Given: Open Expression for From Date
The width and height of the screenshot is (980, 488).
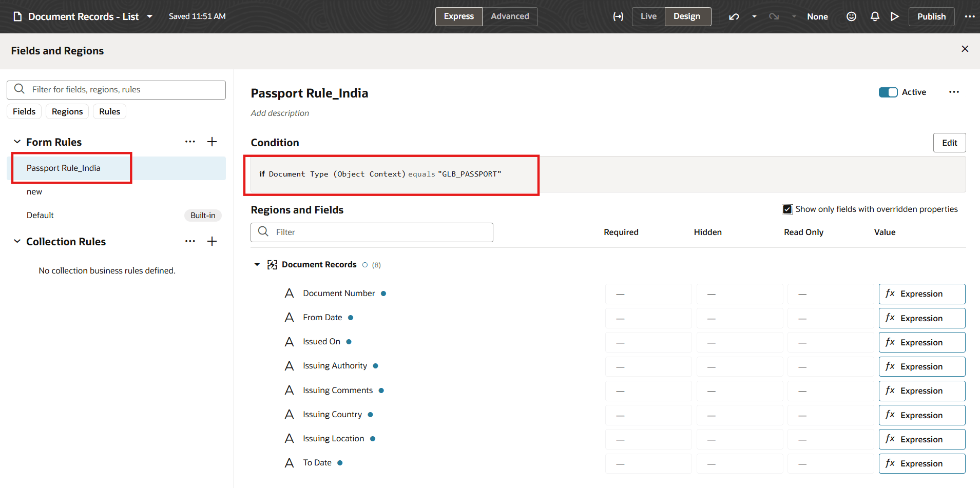Looking at the screenshot, I should click(x=922, y=318).
